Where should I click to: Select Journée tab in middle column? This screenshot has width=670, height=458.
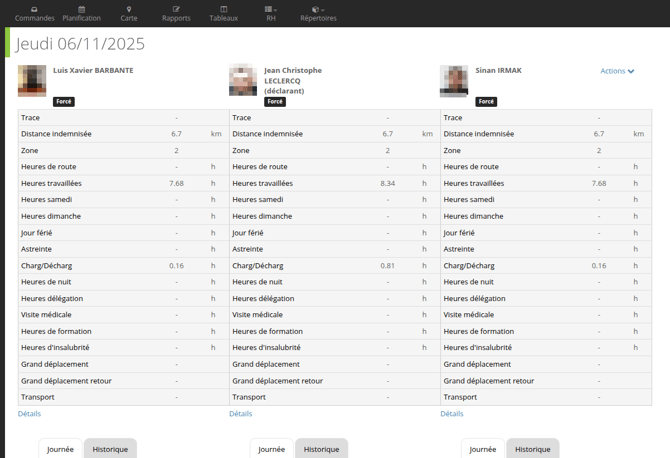(x=271, y=449)
